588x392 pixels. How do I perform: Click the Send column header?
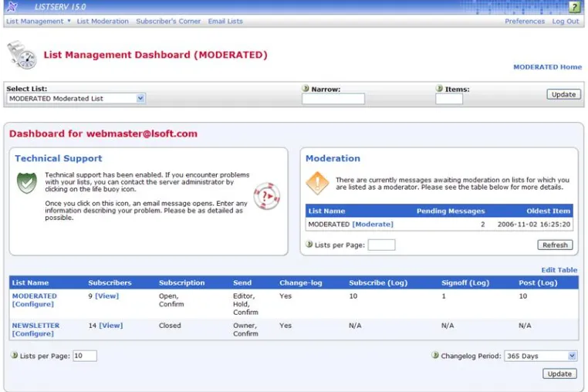click(242, 283)
